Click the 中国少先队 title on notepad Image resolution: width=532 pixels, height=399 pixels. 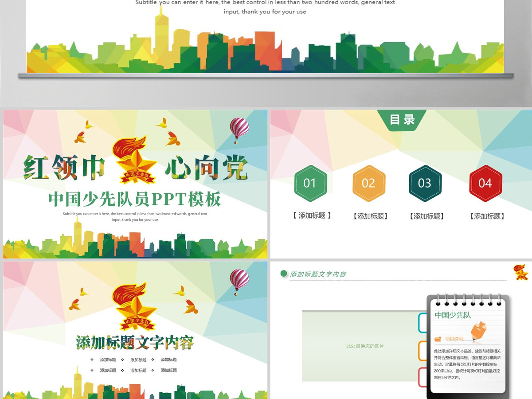pos(453,315)
